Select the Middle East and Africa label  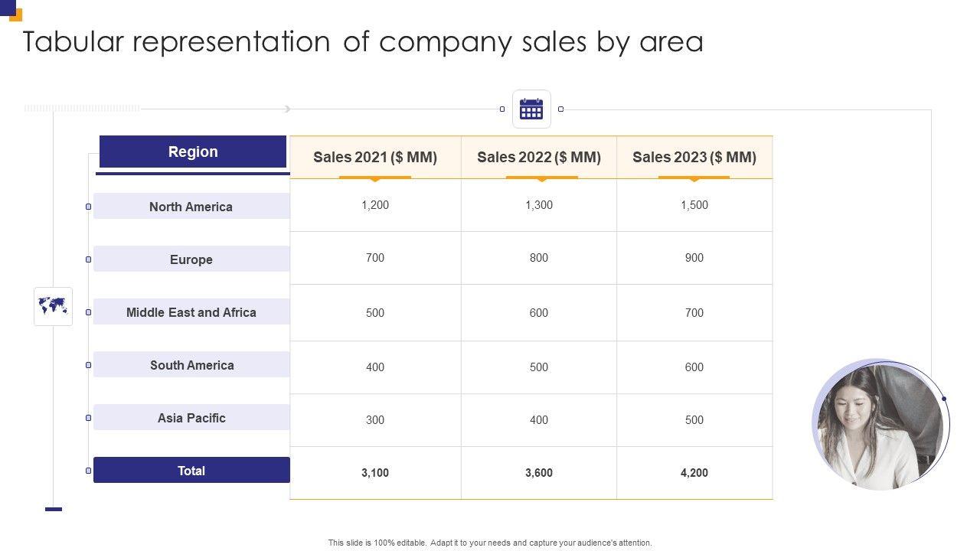click(x=191, y=312)
